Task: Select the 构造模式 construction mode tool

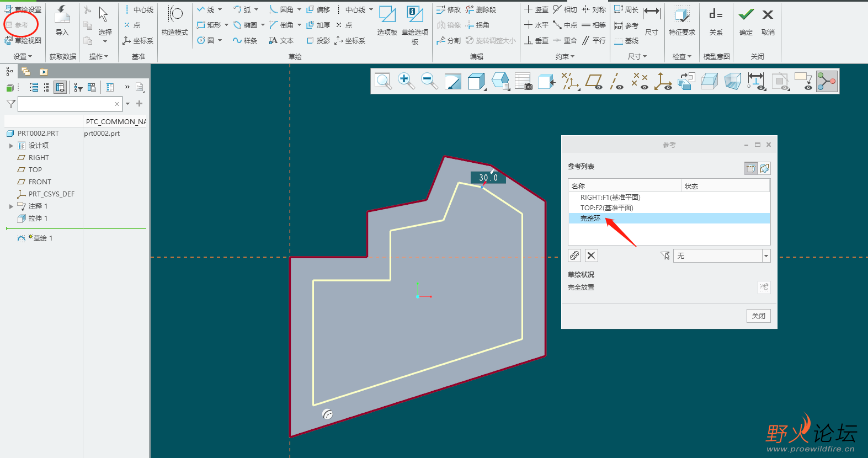Action: pyautogui.click(x=175, y=21)
